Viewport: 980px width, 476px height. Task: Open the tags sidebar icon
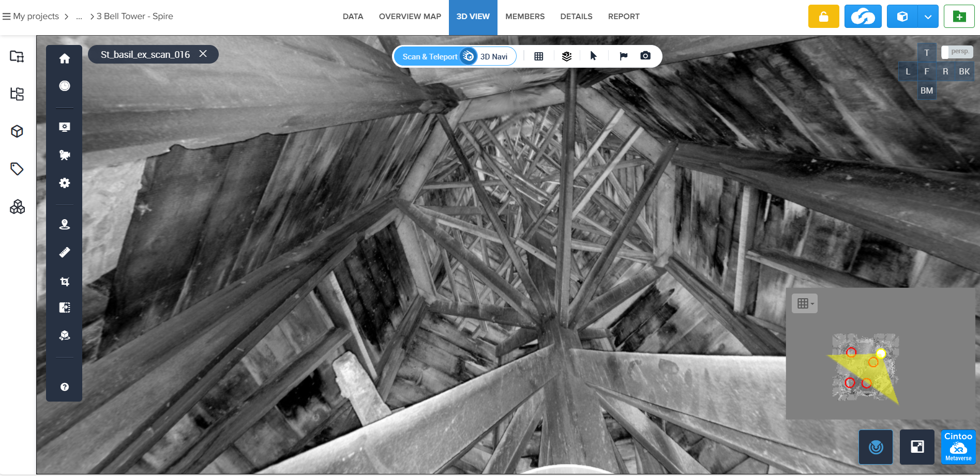point(17,169)
